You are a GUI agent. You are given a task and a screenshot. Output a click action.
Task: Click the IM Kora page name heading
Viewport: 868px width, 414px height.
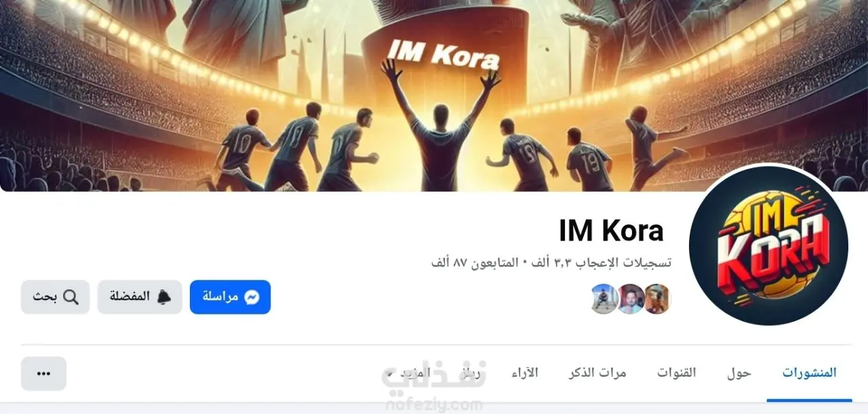coord(611,231)
